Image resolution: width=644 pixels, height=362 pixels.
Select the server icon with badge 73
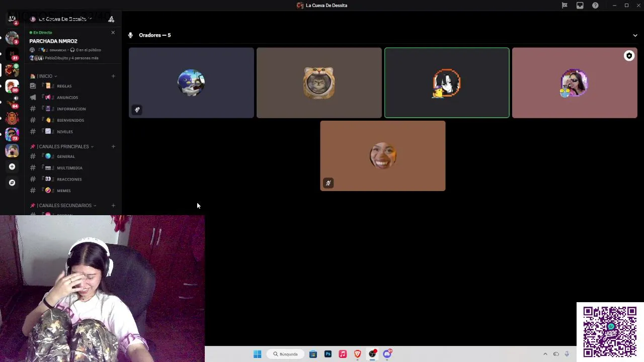pos(12,134)
